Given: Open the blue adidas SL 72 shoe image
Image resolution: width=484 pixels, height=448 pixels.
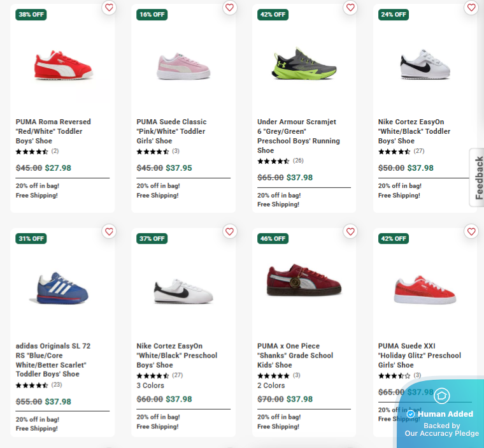Looking at the screenshot, I should pos(59,288).
